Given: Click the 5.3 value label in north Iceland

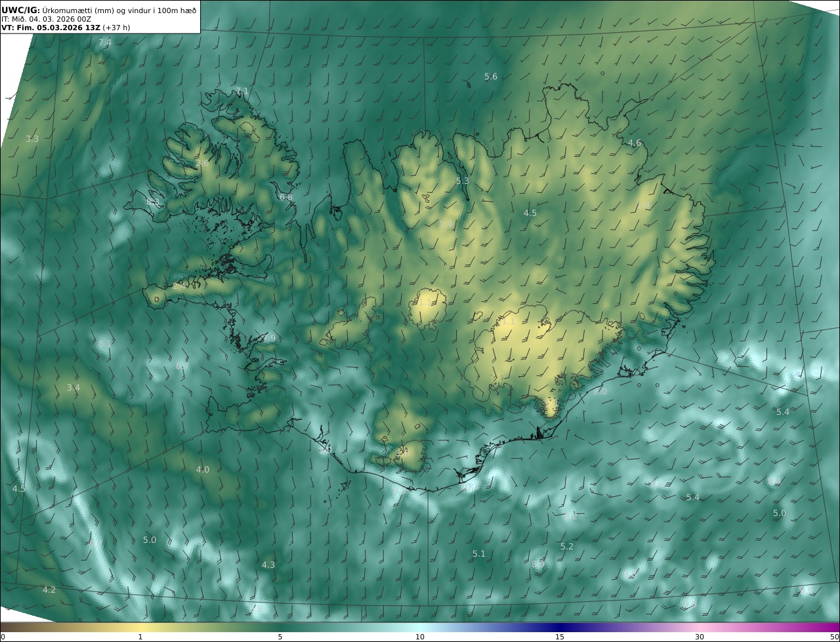Looking at the screenshot, I should pos(463,181).
